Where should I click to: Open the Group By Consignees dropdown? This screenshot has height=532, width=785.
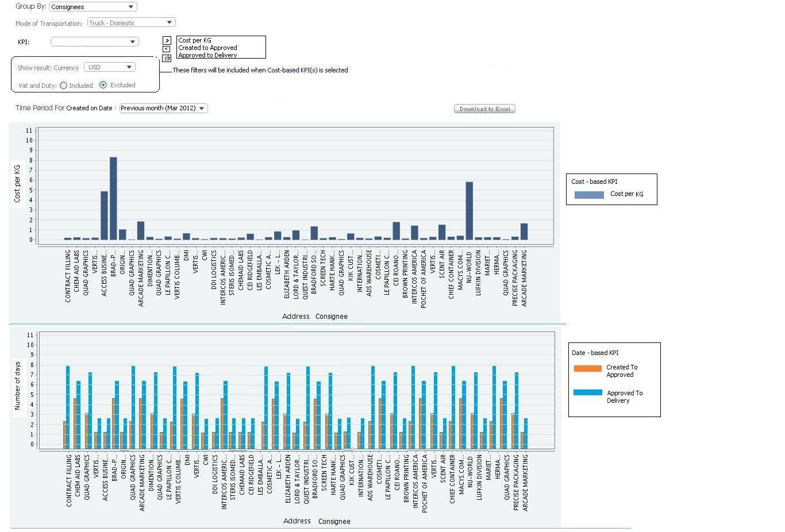[x=93, y=7]
